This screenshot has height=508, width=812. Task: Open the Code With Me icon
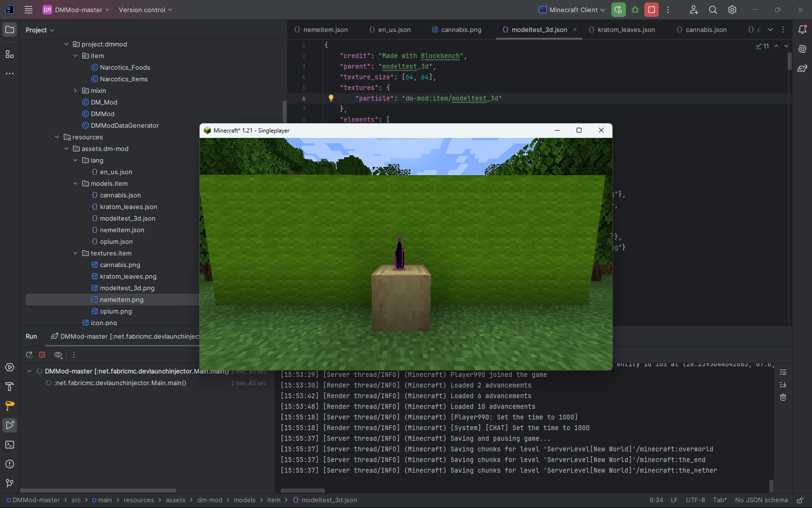pos(694,10)
